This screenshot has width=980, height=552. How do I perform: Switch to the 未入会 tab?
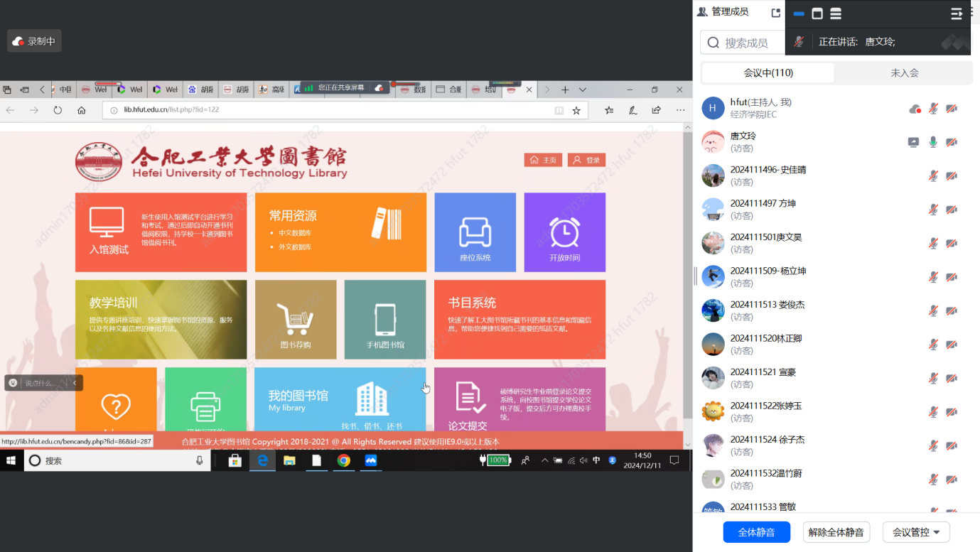pyautogui.click(x=904, y=72)
